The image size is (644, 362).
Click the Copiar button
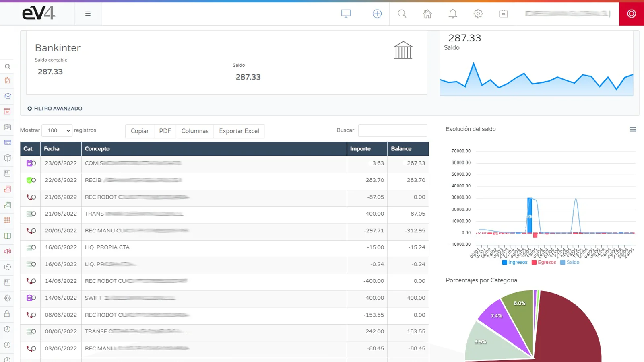point(140,131)
